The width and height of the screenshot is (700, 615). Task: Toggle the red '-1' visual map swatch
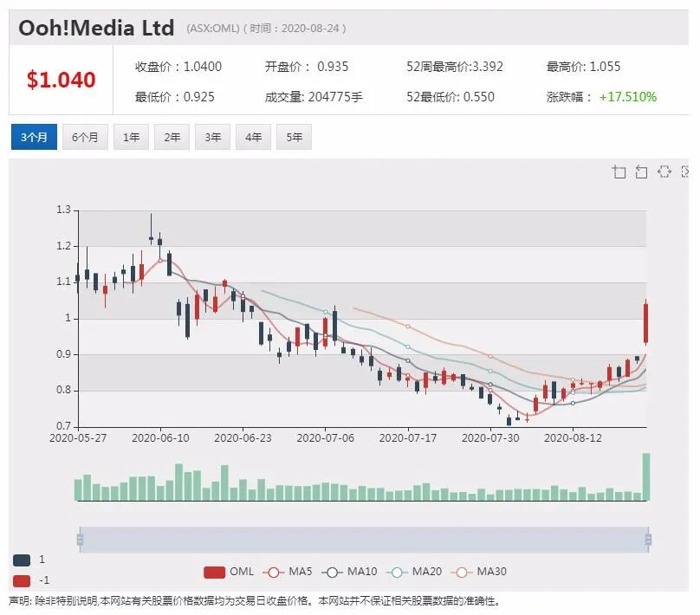pyautogui.click(x=22, y=581)
